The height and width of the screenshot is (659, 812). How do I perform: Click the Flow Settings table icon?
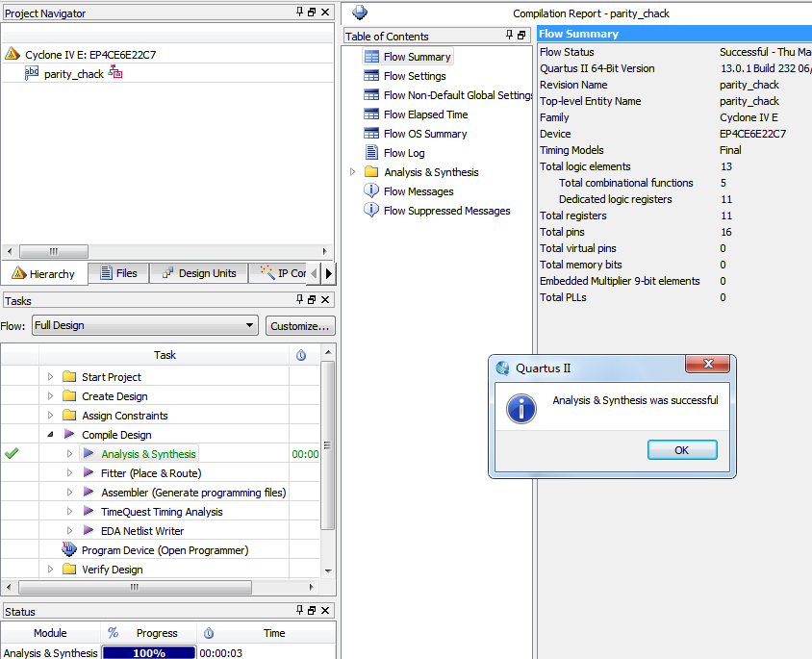tap(371, 76)
